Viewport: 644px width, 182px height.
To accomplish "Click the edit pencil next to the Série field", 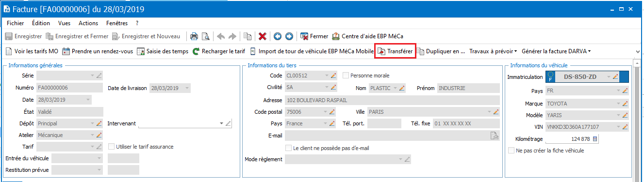I will (99, 76).
